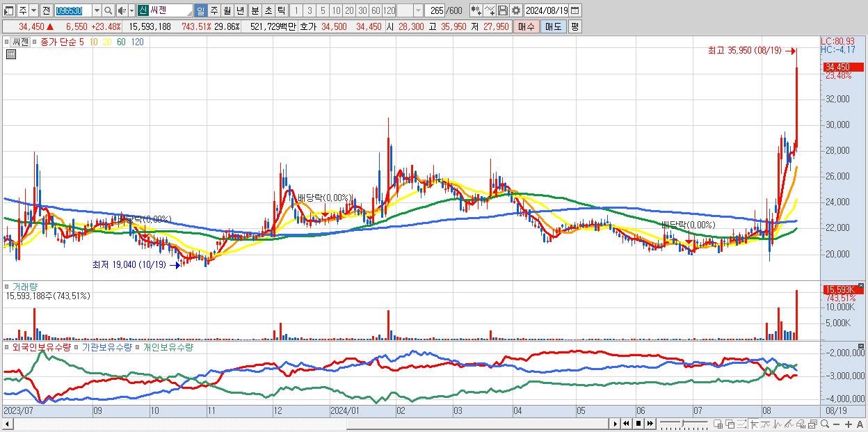Click the stop button on bottom bar
This screenshot has height=432, width=868.
point(638,424)
